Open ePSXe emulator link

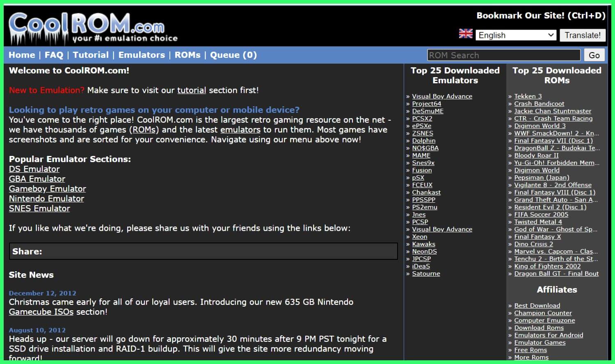tap(422, 126)
